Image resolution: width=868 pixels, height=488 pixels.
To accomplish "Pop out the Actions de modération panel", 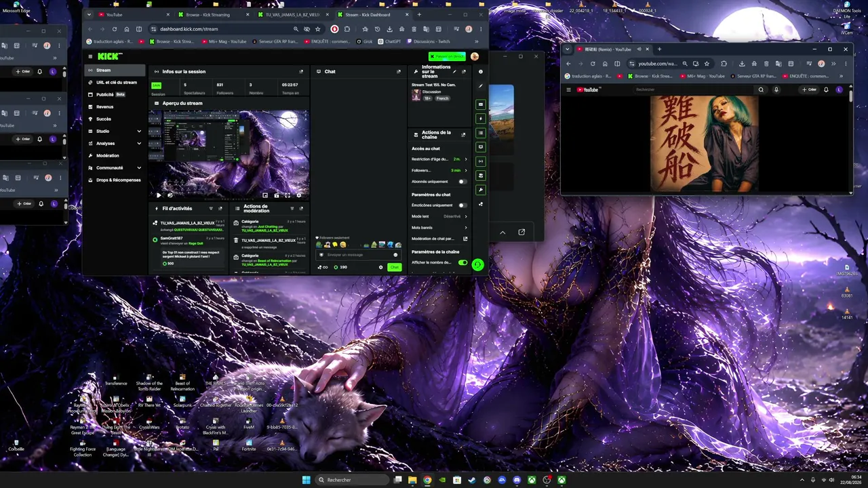I will [301, 208].
